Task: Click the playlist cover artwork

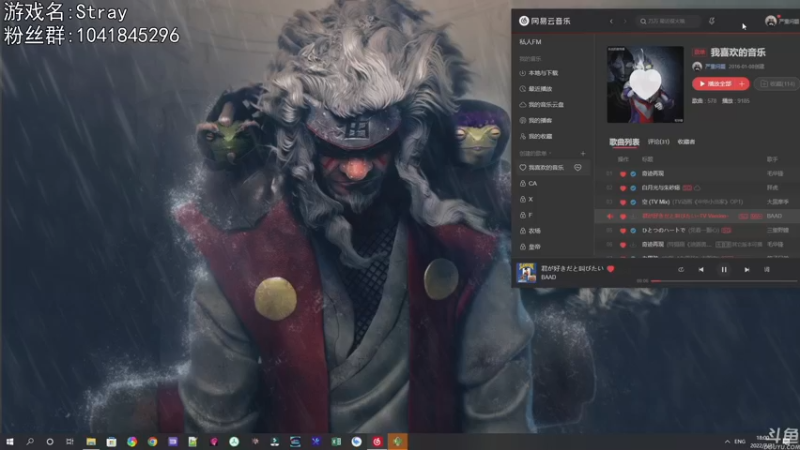Action: tap(645, 84)
